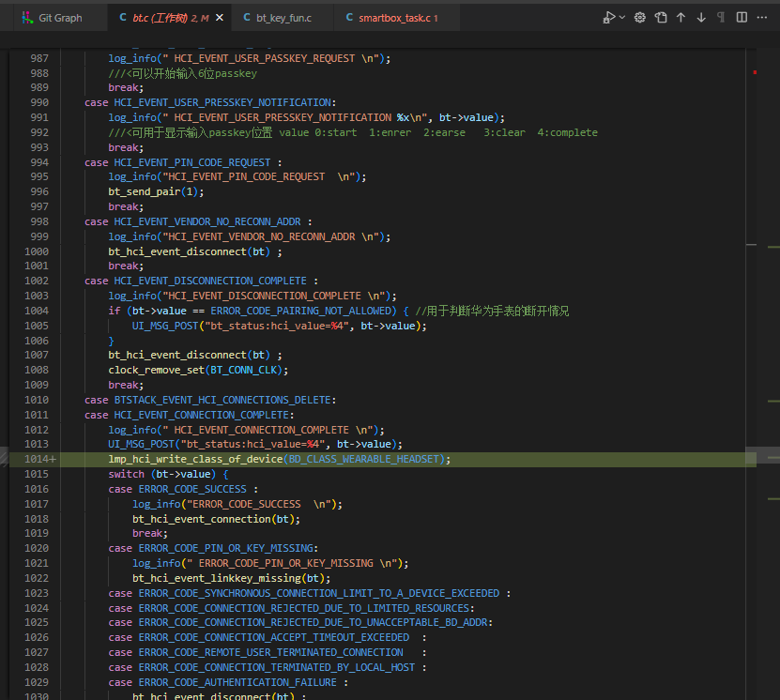
Task: Click the Split Editor icon
Action: [742, 18]
